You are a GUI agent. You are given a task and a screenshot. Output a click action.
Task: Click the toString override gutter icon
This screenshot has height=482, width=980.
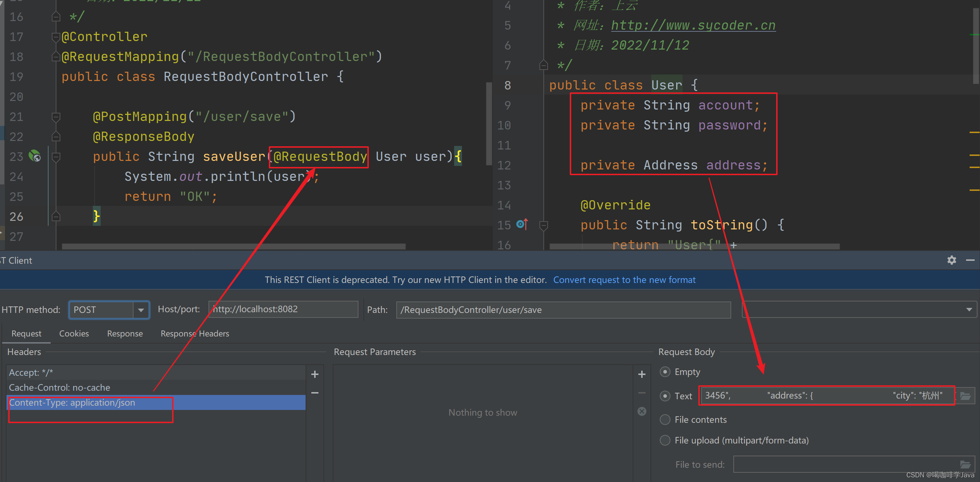click(522, 224)
